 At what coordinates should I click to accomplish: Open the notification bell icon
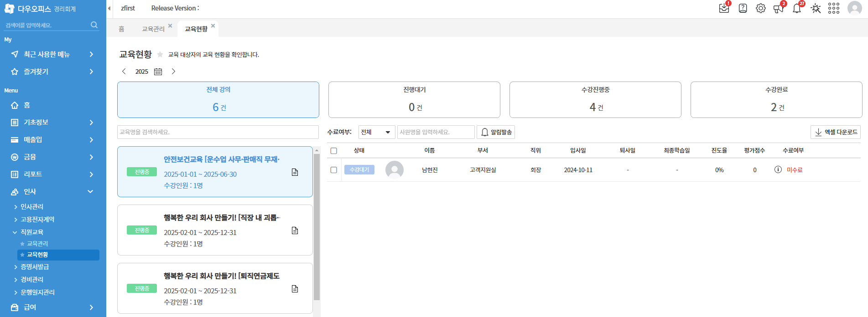797,8
